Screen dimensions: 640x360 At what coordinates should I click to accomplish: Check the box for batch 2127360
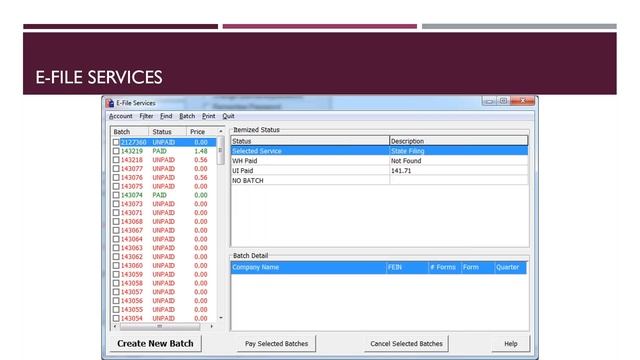pos(116,142)
